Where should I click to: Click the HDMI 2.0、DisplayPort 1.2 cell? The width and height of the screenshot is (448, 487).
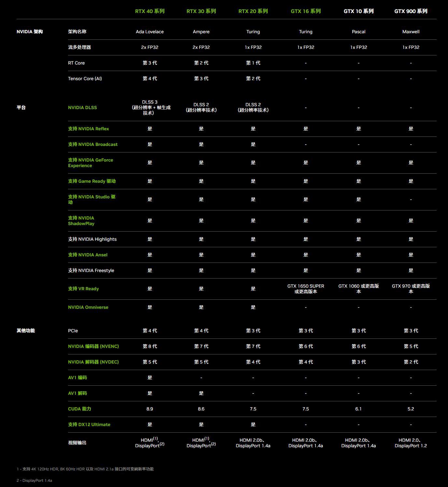point(411,443)
